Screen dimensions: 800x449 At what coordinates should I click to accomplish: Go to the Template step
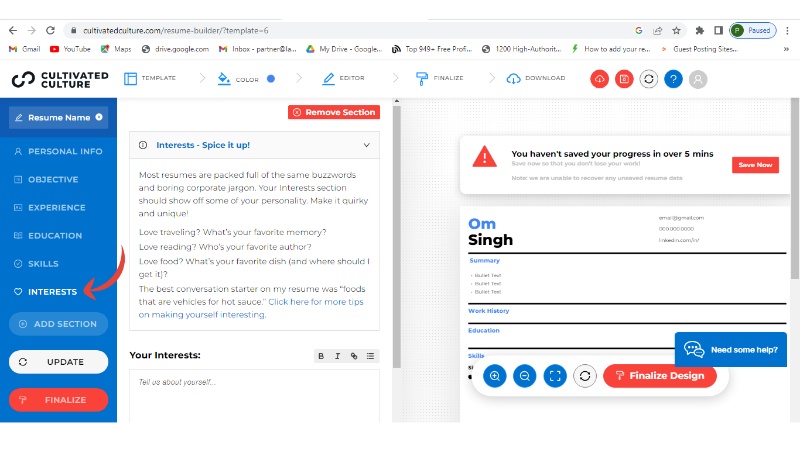(150, 78)
